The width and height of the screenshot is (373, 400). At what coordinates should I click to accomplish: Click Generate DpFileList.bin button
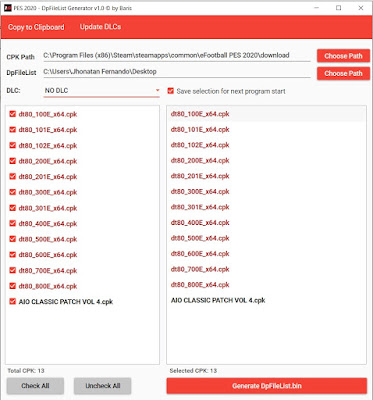coord(267,386)
